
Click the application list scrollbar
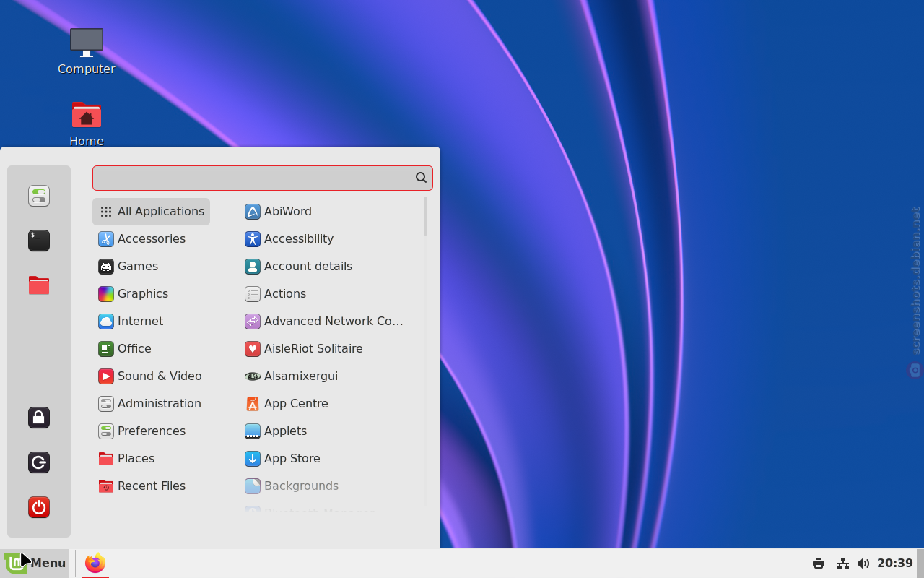point(426,216)
